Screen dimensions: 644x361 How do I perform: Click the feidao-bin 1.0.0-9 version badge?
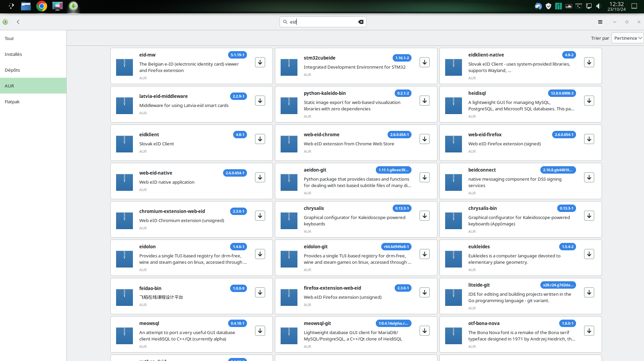click(x=239, y=288)
